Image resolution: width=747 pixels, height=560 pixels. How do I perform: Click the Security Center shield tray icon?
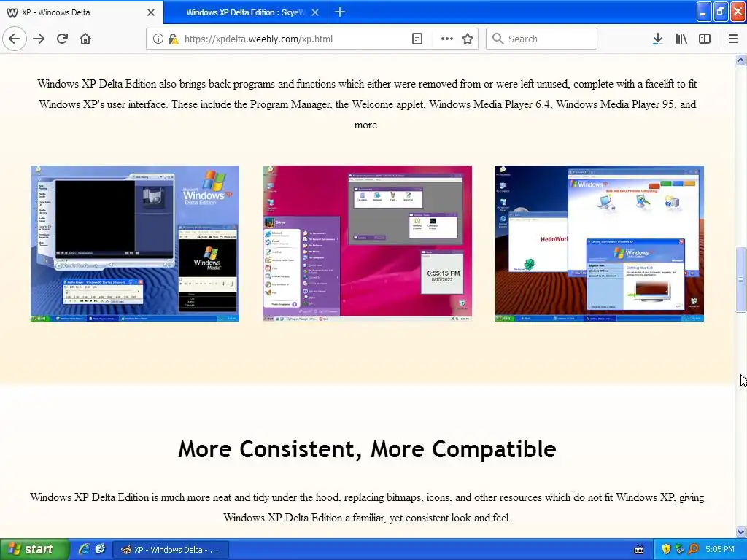666,550
